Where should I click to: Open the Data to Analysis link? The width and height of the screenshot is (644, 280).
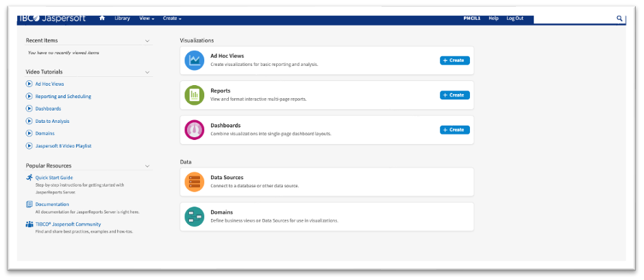pos(52,121)
